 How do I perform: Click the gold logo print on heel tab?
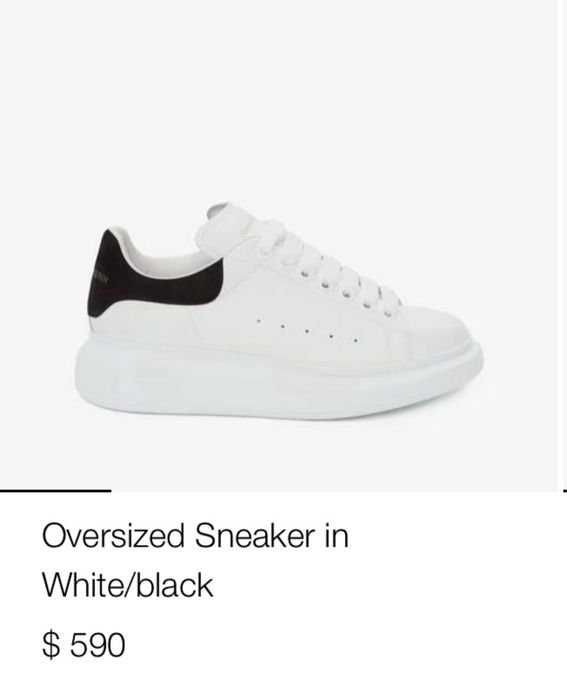100,276
